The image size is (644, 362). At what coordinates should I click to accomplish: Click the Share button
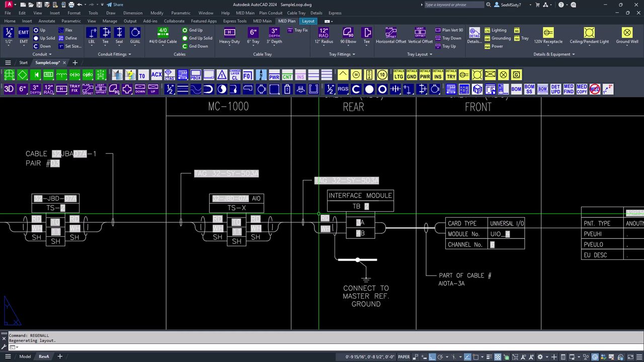coord(115,5)
